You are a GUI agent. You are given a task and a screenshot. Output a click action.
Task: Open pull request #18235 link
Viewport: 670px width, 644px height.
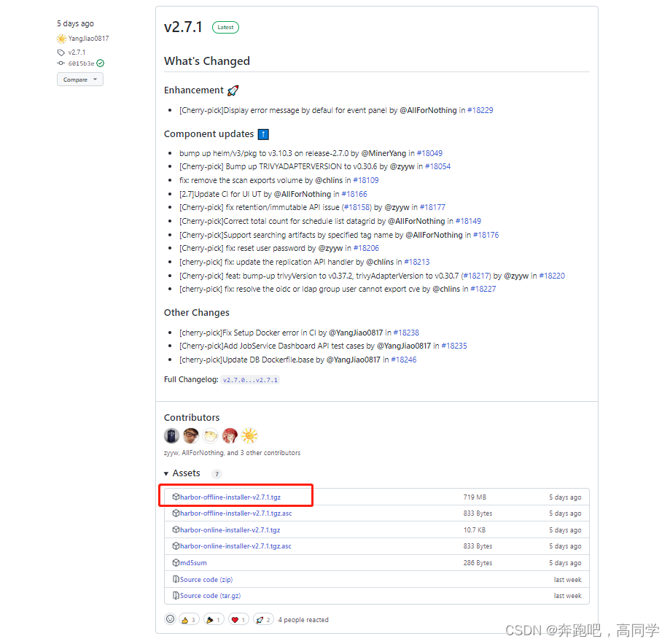click(454, 346)
